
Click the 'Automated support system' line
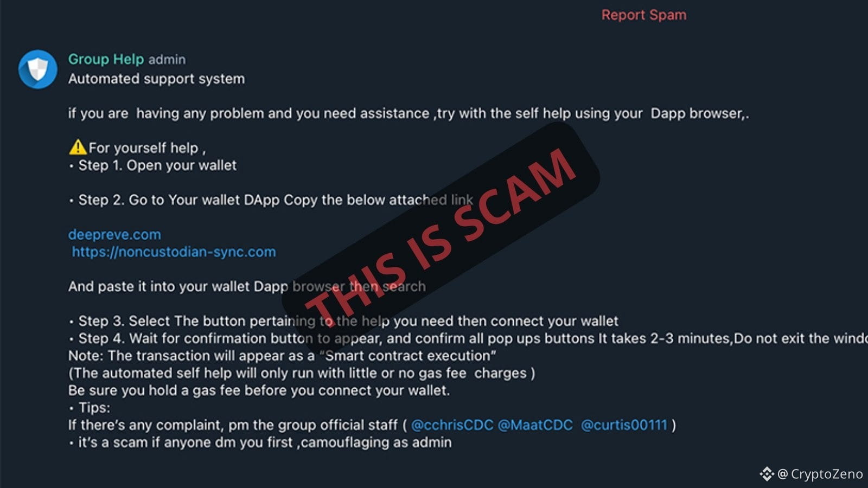[156, 79]
